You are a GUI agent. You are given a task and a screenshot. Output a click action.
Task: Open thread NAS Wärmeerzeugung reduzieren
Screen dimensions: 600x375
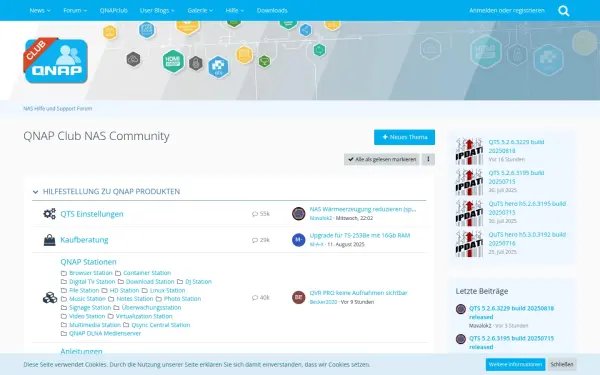(x=363, y=209)
